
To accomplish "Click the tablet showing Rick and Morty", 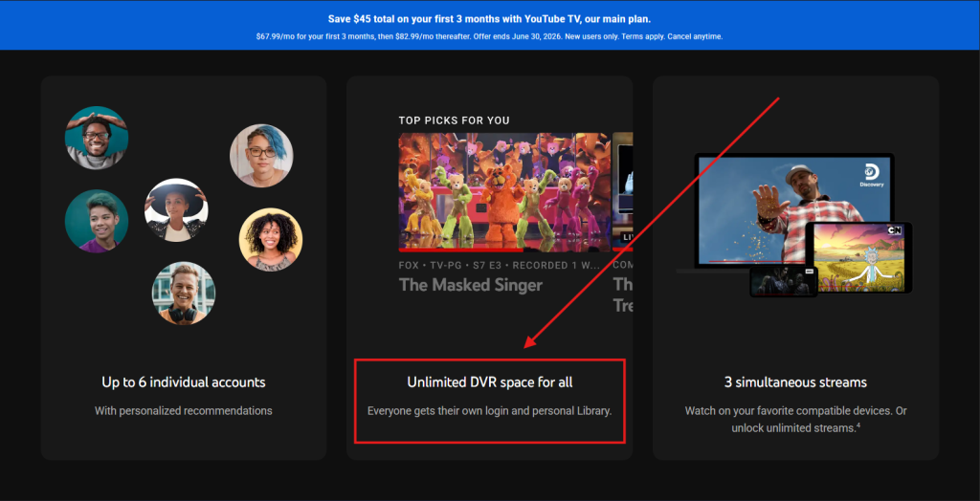I will click(858, 257).
